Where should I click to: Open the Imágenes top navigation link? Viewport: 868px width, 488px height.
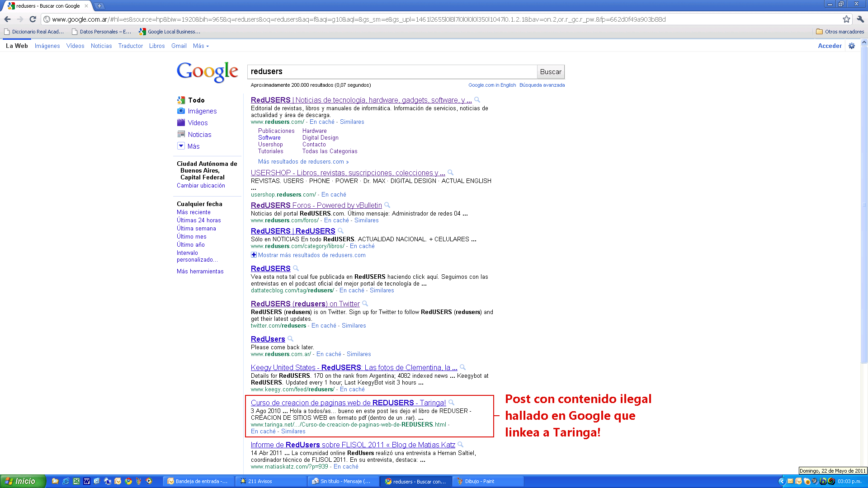[x=47, y=46]
